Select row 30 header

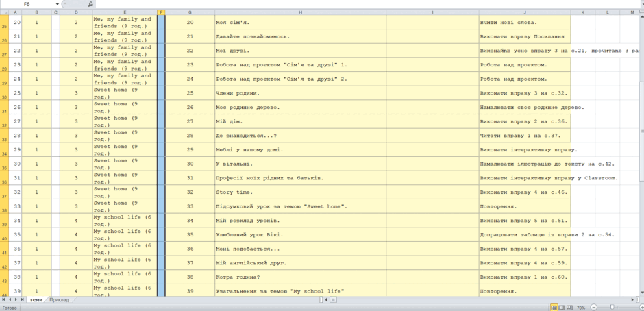pos(4,93)
